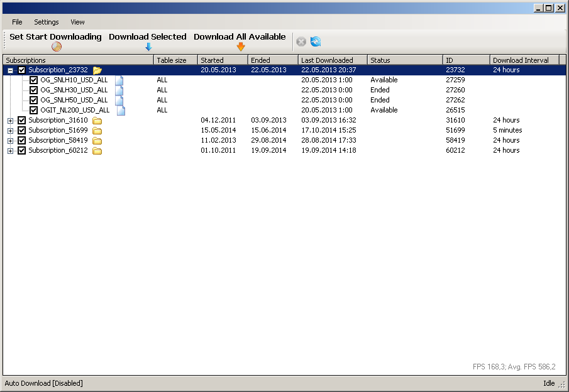Viewport: 569px width, 392px height.
Task: Click the Set Start Downloading button label
Action: pos(55,36)
